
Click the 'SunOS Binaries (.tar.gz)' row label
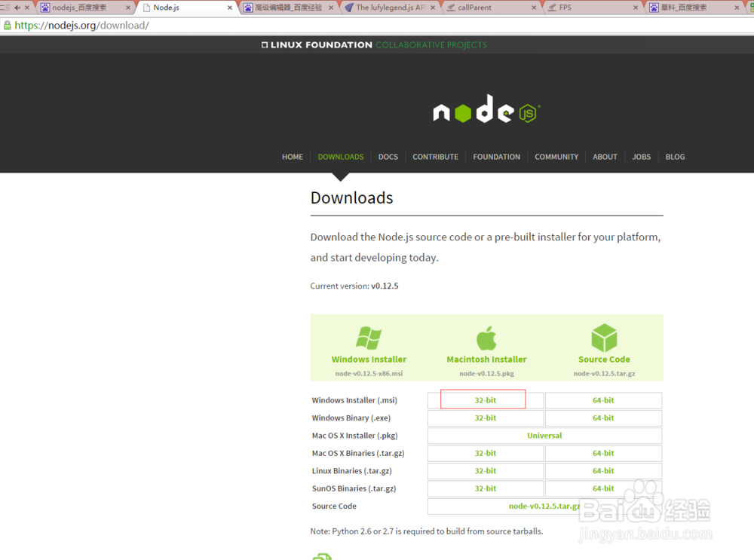[x=354, y=488]
